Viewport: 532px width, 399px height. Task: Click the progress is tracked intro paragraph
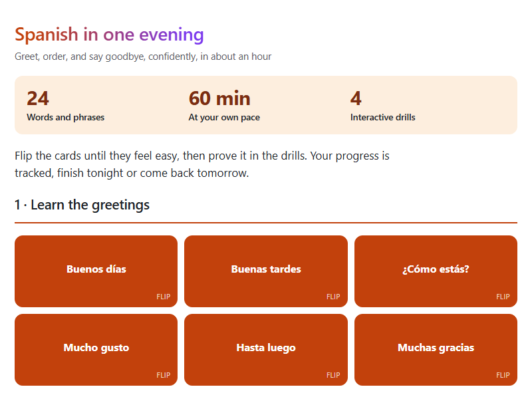tap(202, 164)
